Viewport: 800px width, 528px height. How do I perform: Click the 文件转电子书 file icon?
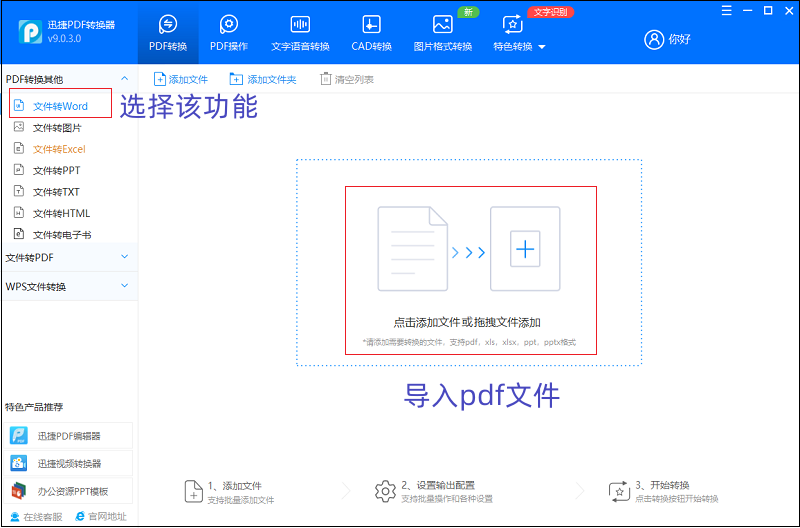[x=19, y=234]
